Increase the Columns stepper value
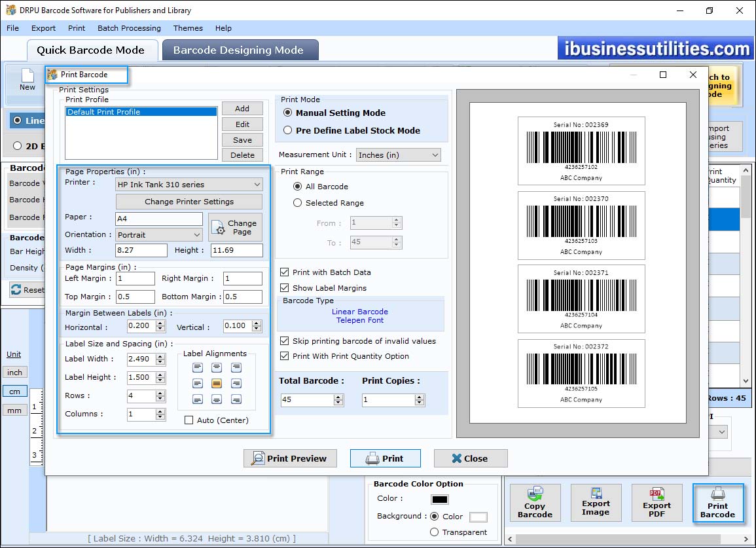756x548 pixels. [160, 411]
